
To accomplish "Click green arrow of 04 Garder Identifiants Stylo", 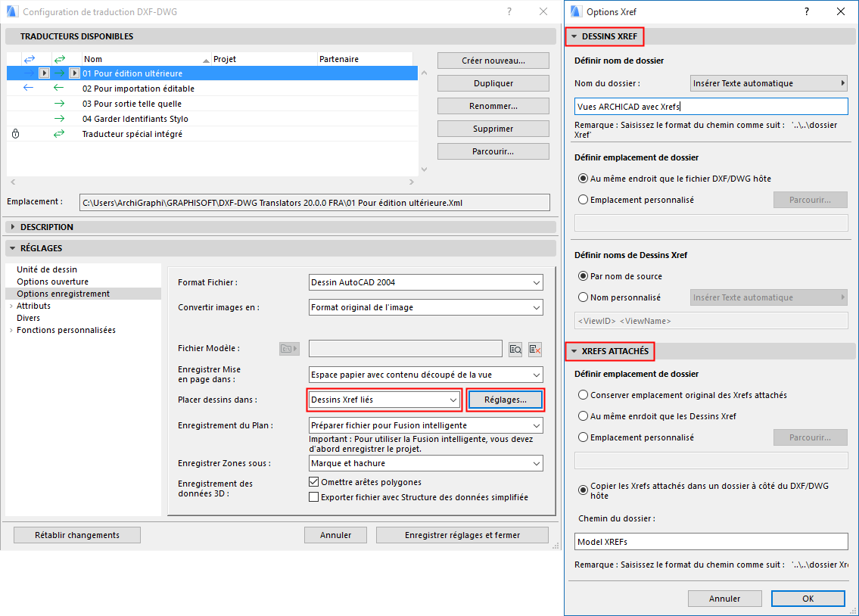I will [x=59, y=118].
